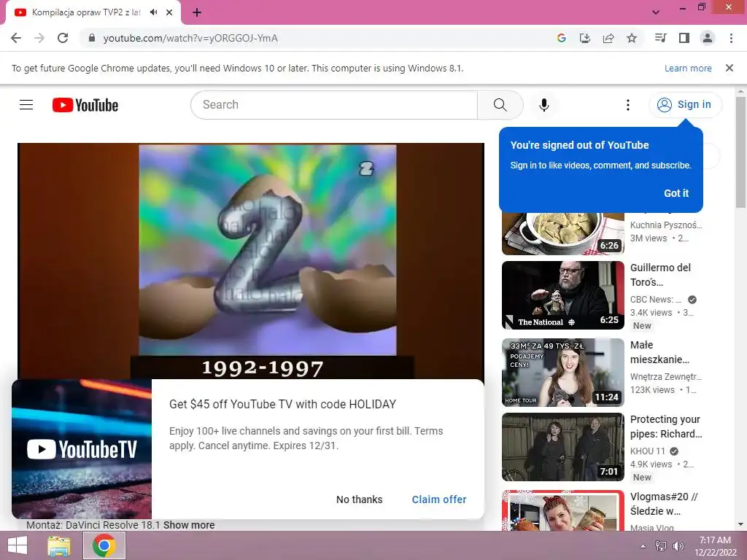The width and height of the screenshot is (747, 560).
Task: Toggle the Chrome side panel
Action: coord(684,38)
